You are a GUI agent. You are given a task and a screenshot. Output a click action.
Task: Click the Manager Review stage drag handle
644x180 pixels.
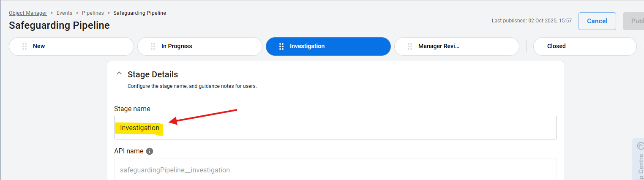[410, 46]
